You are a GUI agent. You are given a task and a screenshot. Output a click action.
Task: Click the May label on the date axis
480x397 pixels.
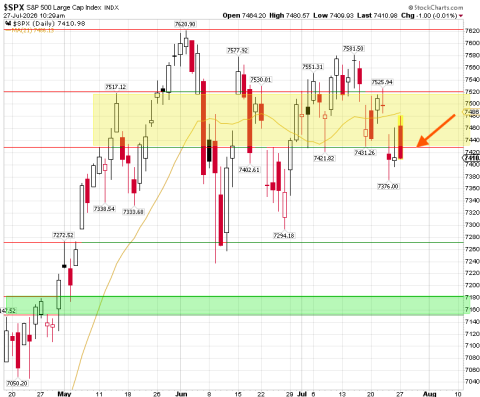[64, 394]
